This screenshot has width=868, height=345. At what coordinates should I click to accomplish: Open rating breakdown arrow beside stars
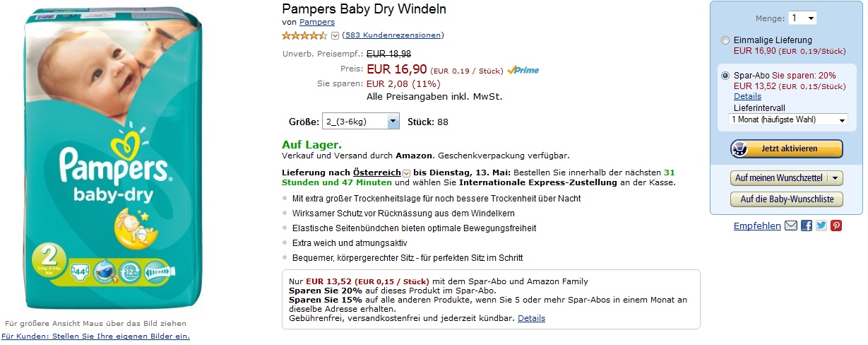point(335,35)
